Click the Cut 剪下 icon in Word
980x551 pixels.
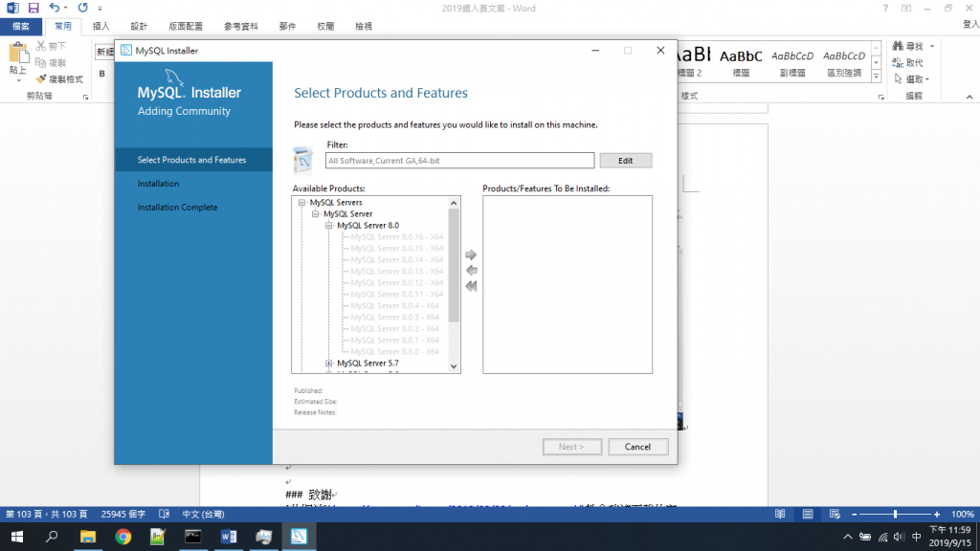pyautogui.click(x=40, y=46)
